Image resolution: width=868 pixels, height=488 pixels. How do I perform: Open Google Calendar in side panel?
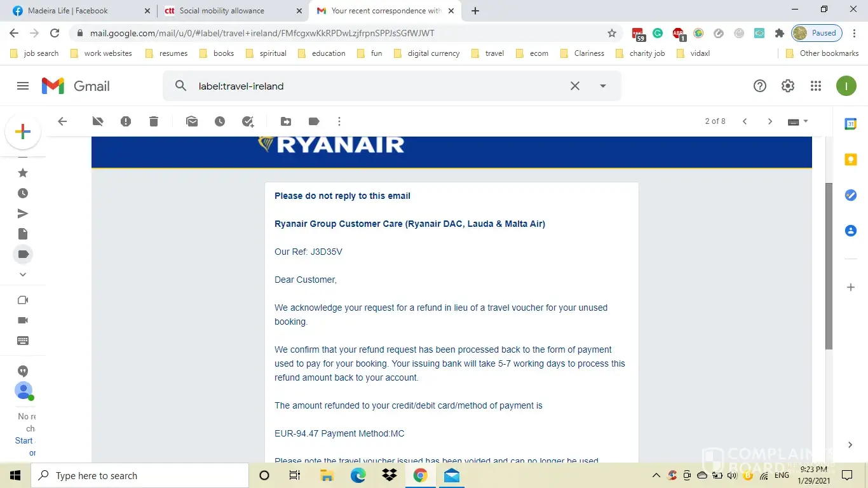(851, 124)
